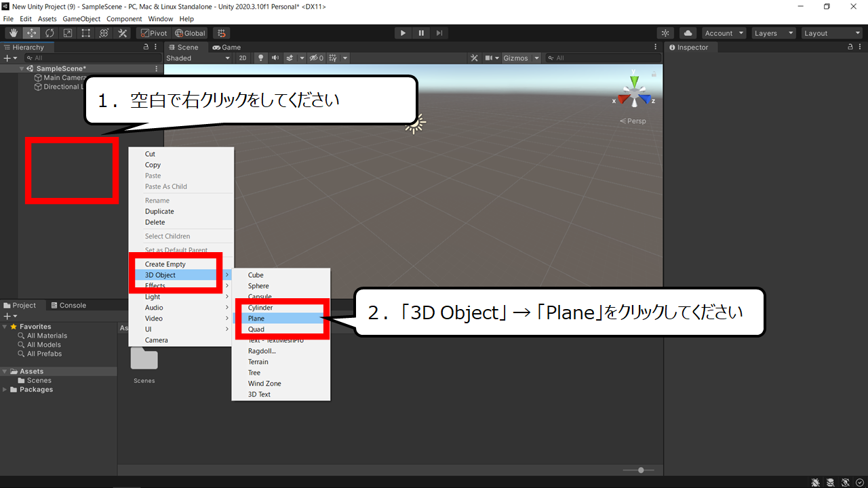Screen dimensions: 868x488
Task: Toggle hidden objects visibility counter
Action: 317,58
